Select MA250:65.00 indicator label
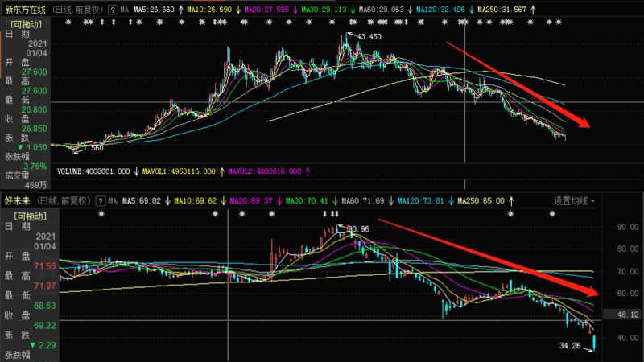 481,200
